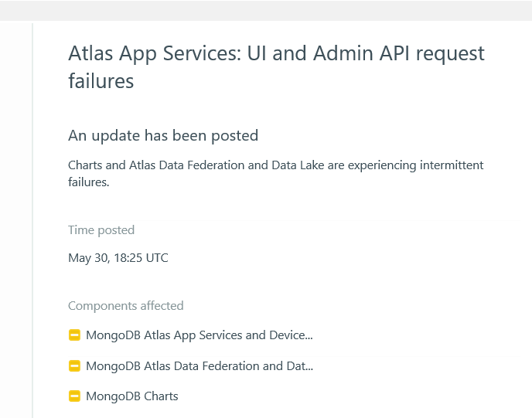This screenshot has width=532, height=418.
Task: Expand the truncated Data Federation component name
Action: tap(309, 367)
